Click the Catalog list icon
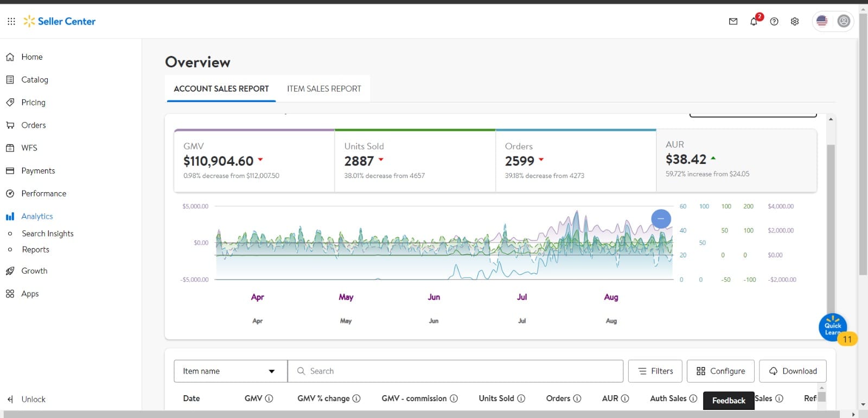The height and width of the screenshot is (418, 868). pos(10,80)
